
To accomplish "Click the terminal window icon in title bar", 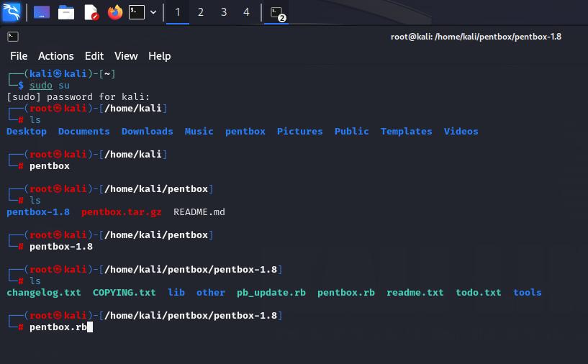I will 13,37.
